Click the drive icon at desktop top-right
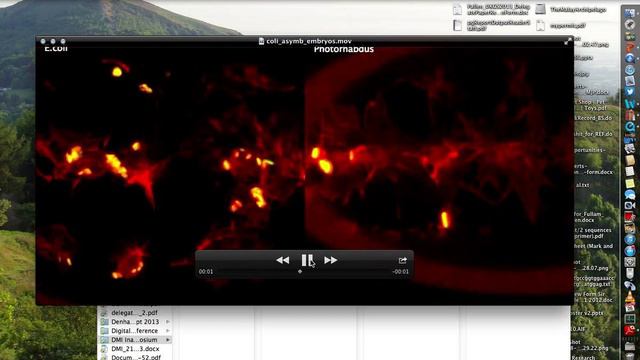640x360 pixels. coord(540,9)
